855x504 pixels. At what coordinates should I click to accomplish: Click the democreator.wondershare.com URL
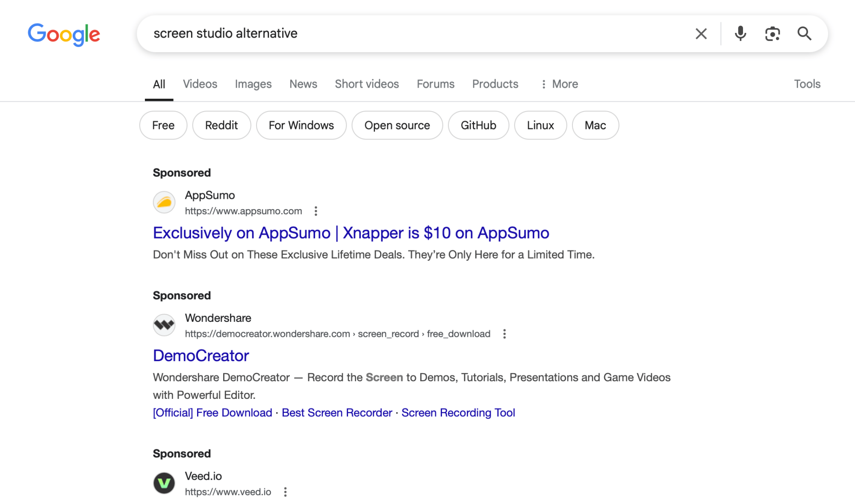tap(337, 334)
